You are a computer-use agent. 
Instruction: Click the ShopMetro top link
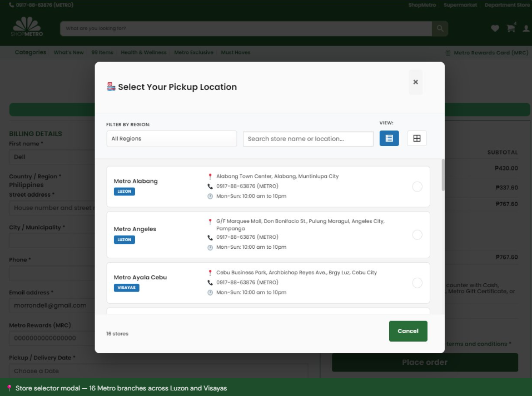click(x=422, y=5)
